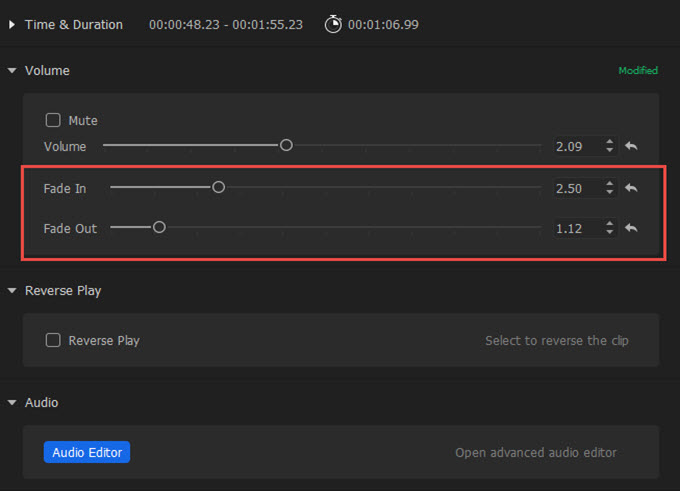Reset Fade In using its undo arrow
680x491 pixels.
[631, 187]
